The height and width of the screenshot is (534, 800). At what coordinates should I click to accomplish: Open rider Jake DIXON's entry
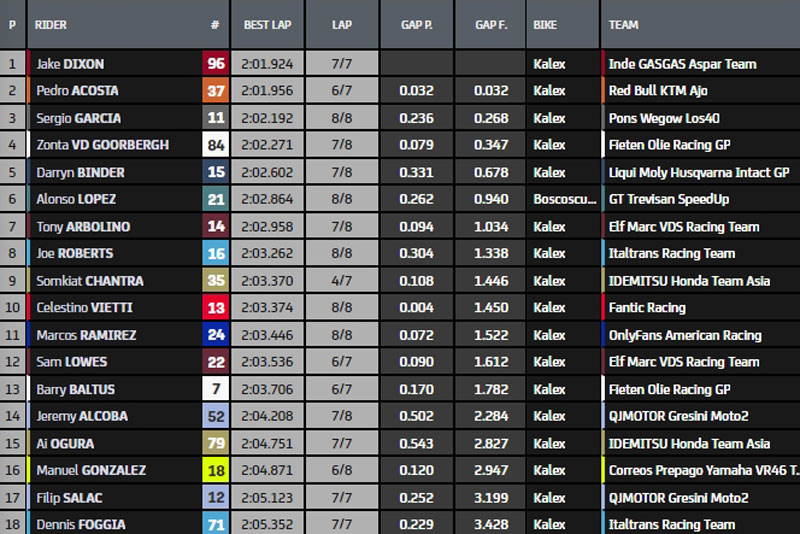click(x=70, y=64)
